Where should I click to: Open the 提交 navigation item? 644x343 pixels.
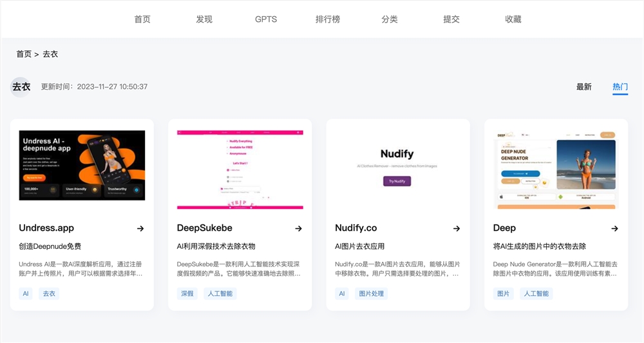[x=451, y=19]
